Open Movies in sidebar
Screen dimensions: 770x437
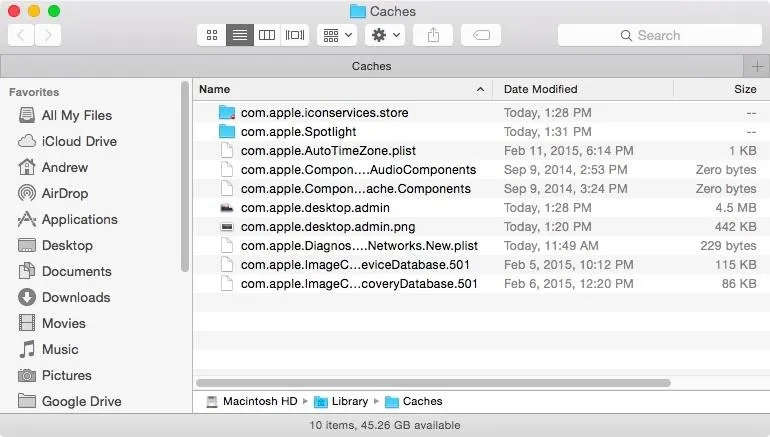(x=52, y=324)
